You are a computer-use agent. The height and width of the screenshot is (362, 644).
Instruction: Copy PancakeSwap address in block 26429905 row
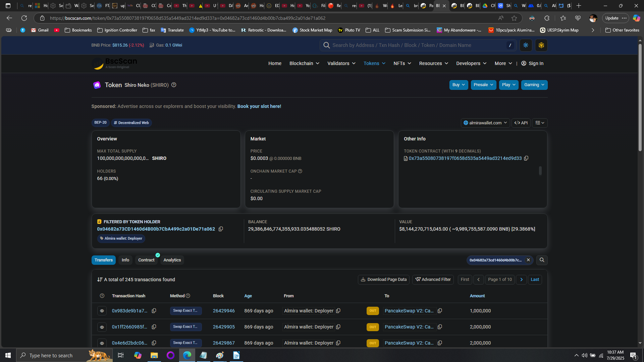[440, 327]
